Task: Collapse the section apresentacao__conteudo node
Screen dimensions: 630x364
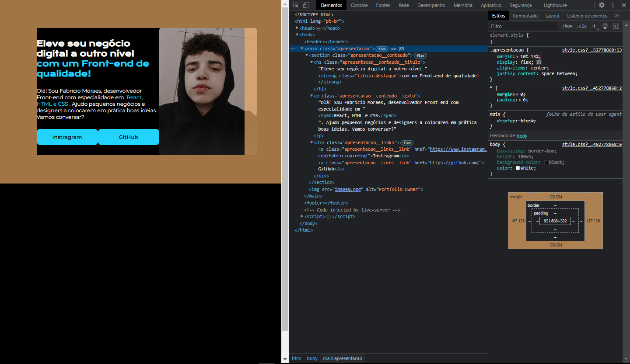Action: [x=307, y=55]
